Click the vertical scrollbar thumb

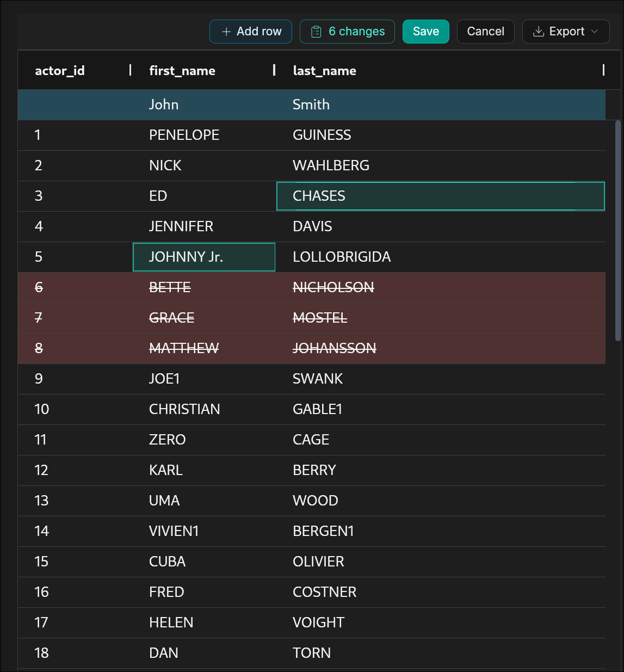click(617, 231)
